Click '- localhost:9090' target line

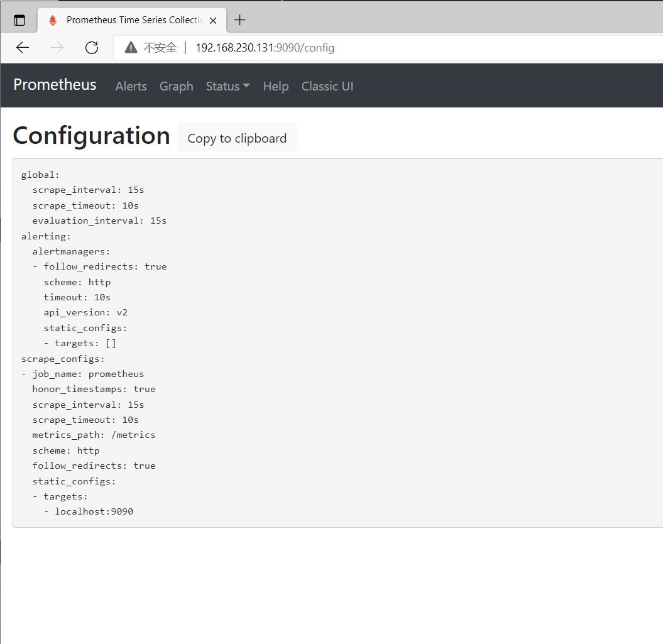coord(89,512)
